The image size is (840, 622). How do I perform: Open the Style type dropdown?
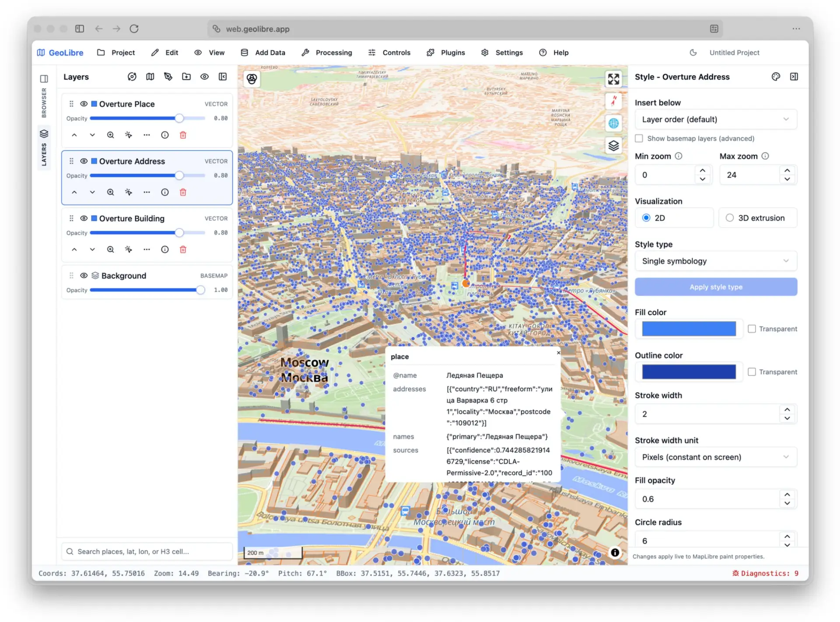pyautogui.click(x=716, y=261)
